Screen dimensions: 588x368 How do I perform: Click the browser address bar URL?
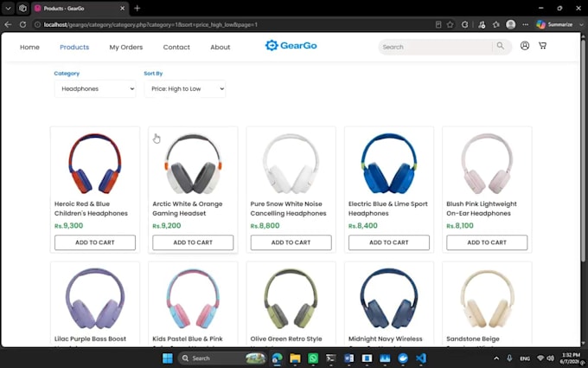tap(150, 25)
